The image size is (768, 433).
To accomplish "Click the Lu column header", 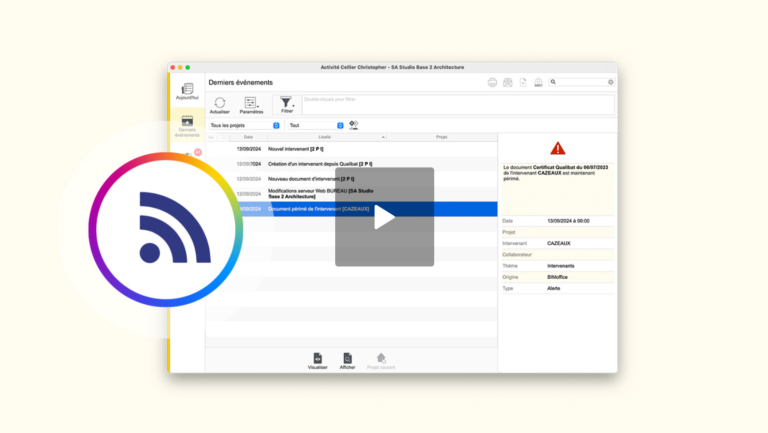I will click(211, 137).
